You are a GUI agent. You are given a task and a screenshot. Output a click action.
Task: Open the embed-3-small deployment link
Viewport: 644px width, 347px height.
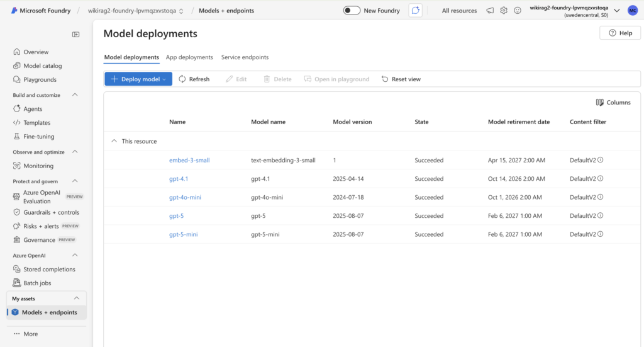pyautogui.click(x=189, y=160)
